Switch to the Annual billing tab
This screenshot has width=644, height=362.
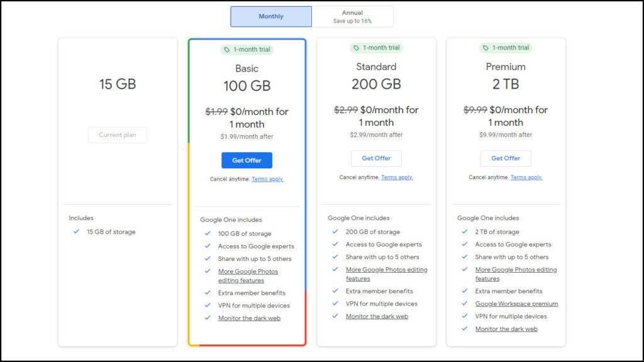(352, 16)
